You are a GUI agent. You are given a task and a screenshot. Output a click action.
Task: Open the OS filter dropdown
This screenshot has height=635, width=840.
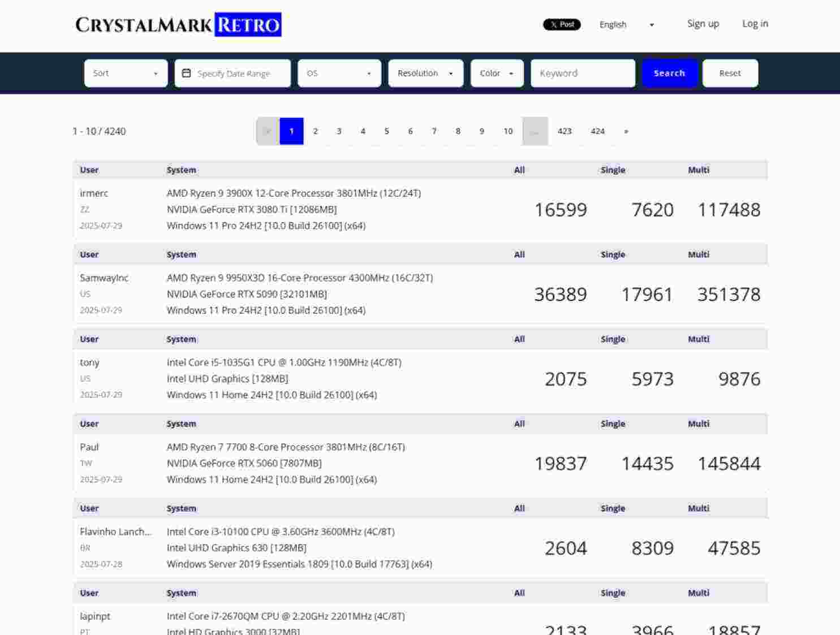click(x=338, y=72)
